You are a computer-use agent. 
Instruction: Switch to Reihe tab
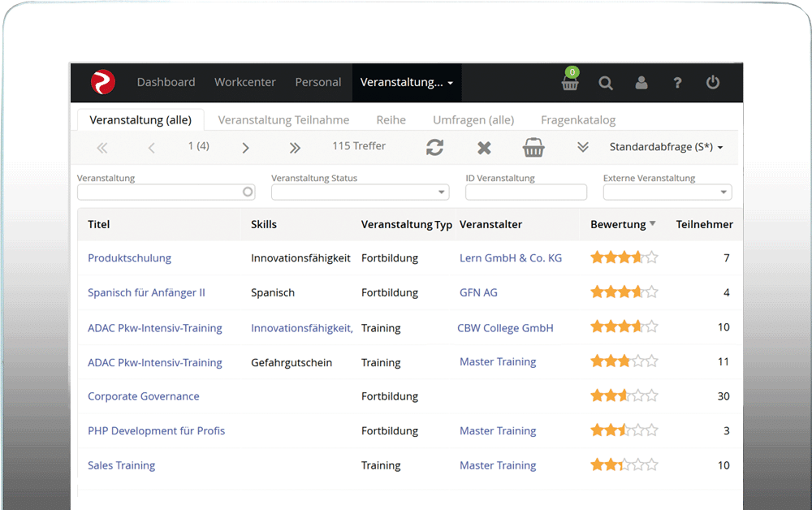click(x=391, y=120)
